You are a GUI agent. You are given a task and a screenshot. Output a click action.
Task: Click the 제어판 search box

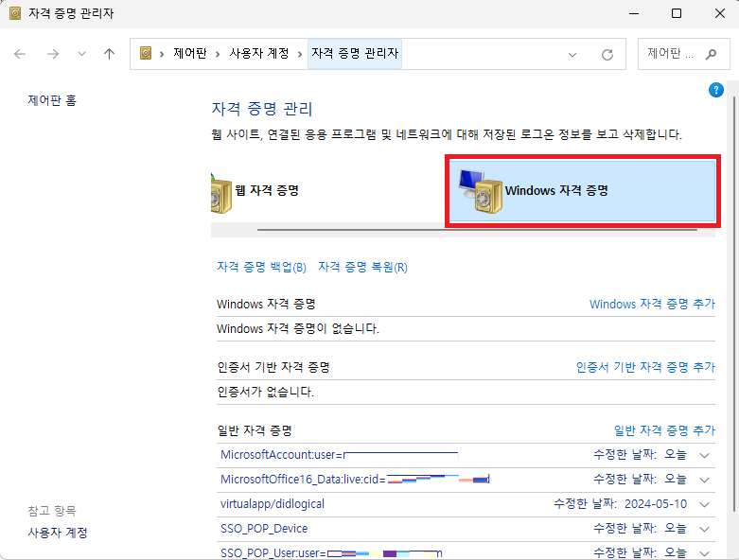(683, 54)
